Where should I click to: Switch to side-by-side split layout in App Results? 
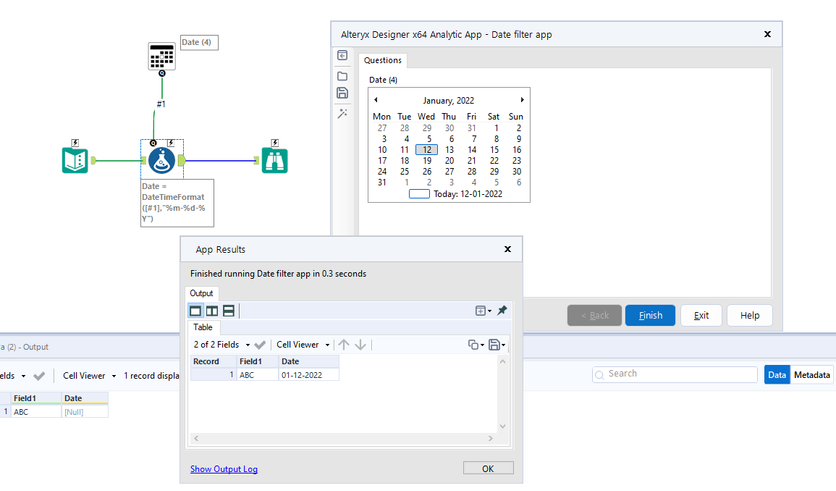point(212,311)
